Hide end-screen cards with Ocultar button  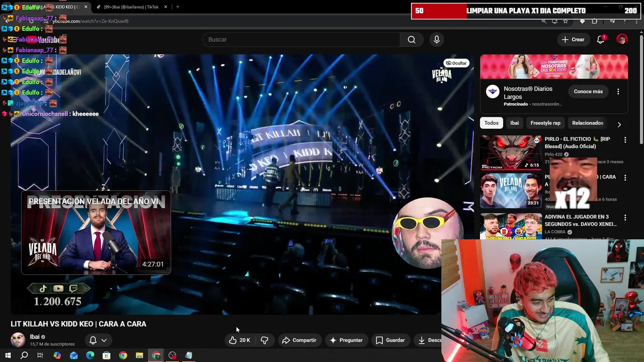pyautogui.click(x=456, y=63)
